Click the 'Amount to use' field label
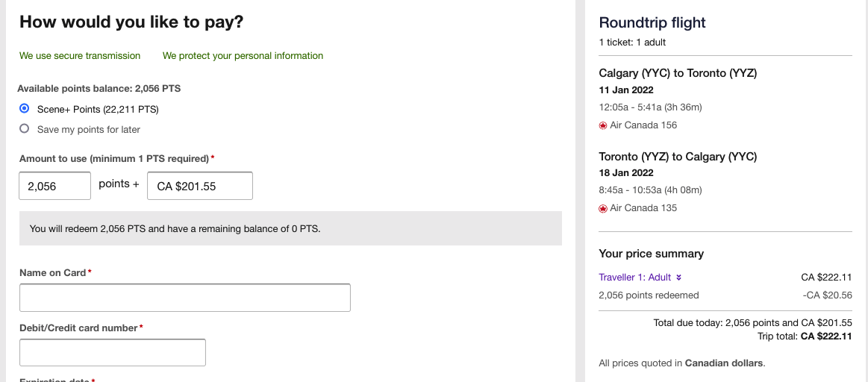The height and width of the screenshot is (382, 868). pyautogui.click(x=113, y=159)
